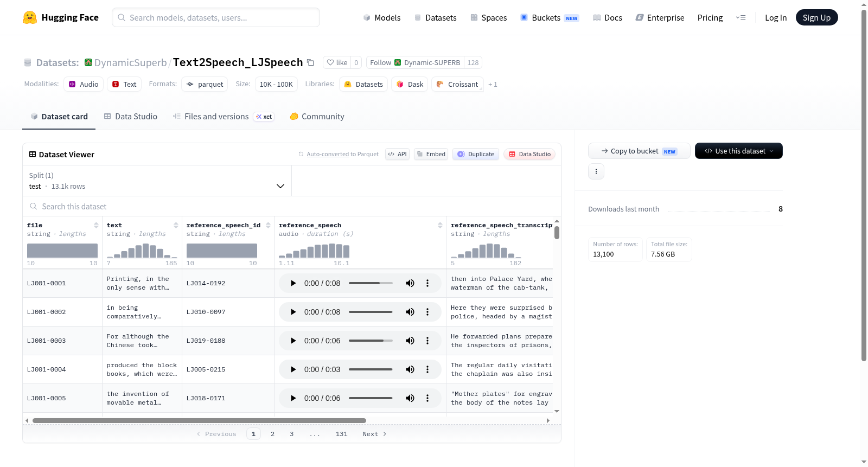The height and width of the screenshot is (467, 868).
Task: Switch to the Data Studio tab
Action: [131, 117]
